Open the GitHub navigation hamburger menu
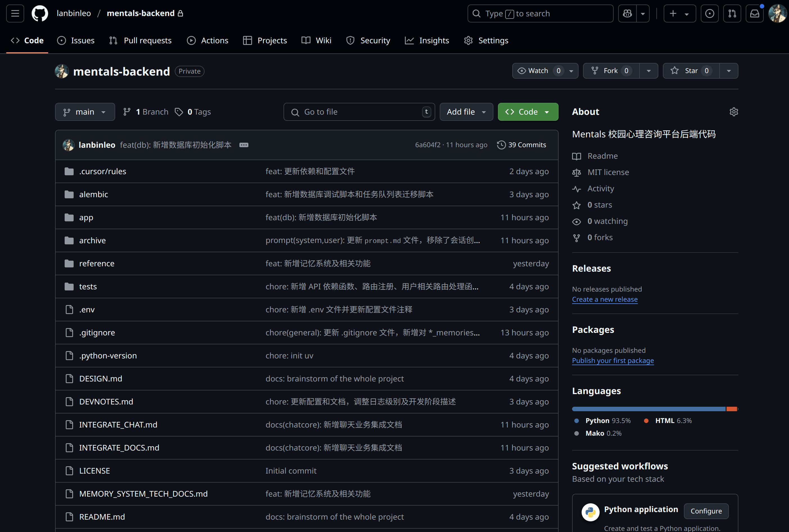The width and height of the screenshot is (789, 532). point(15,13)
